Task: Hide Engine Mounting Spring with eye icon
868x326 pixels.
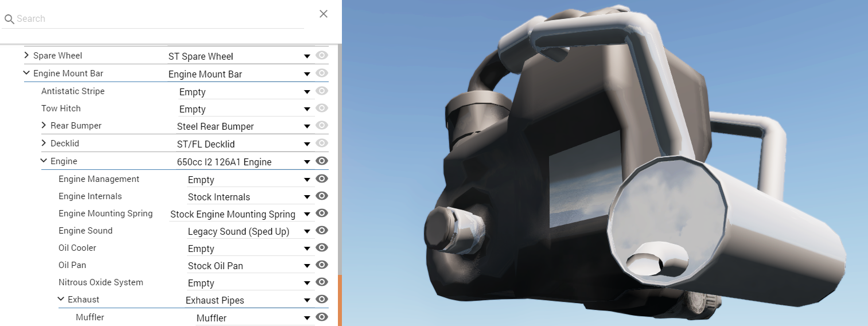Action: (x=322, y=213)
